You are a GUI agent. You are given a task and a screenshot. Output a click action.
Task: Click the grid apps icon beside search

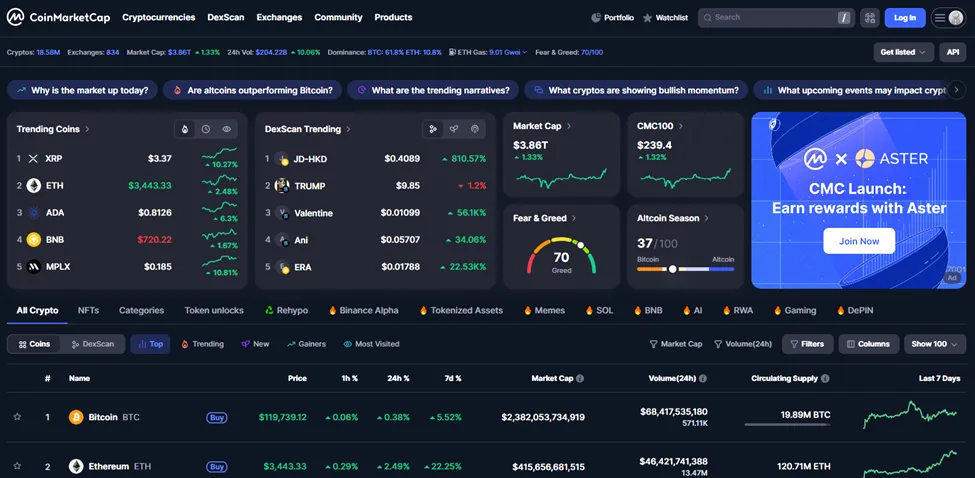[x=869, y=18]
